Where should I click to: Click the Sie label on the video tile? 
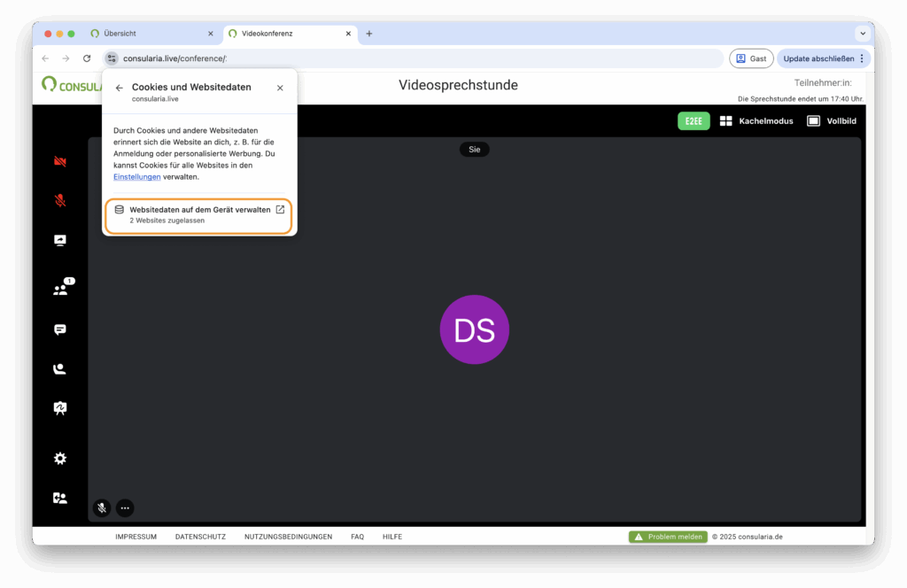(x=475, y=149)
